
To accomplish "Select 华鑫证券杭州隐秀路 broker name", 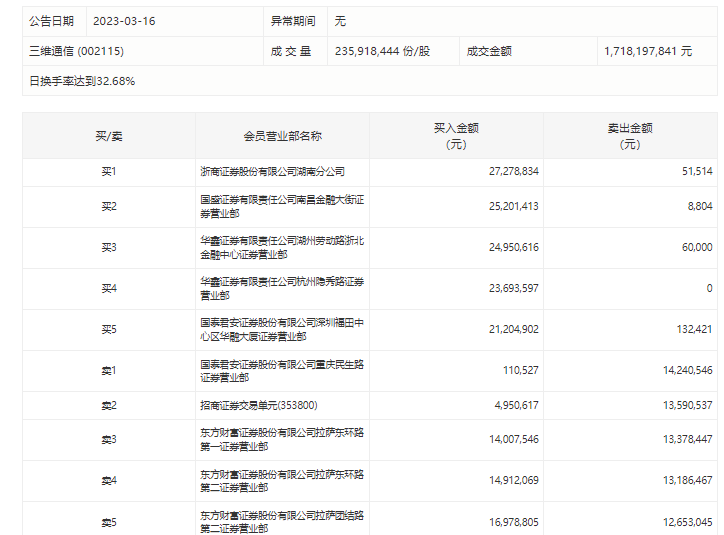I will point(282,289).
